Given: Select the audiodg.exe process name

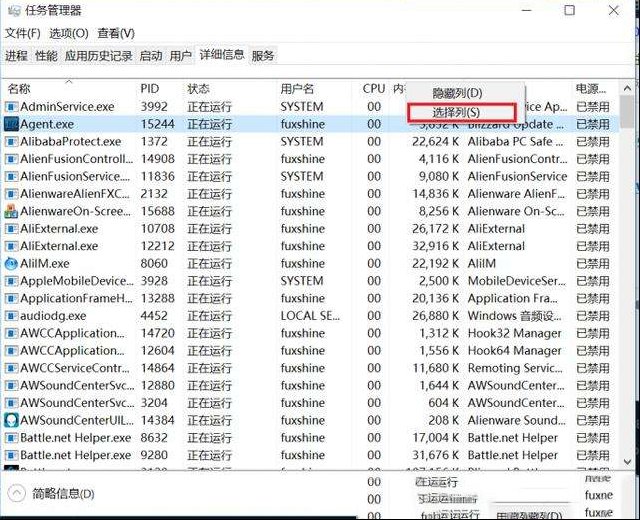Looking at the screenshot, I should pos(53,316).
